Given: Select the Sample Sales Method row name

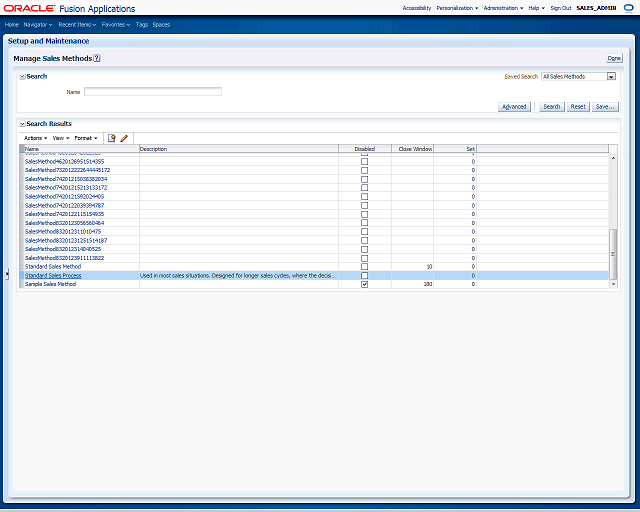Looking at the screenshot, I should click(50, 284).
